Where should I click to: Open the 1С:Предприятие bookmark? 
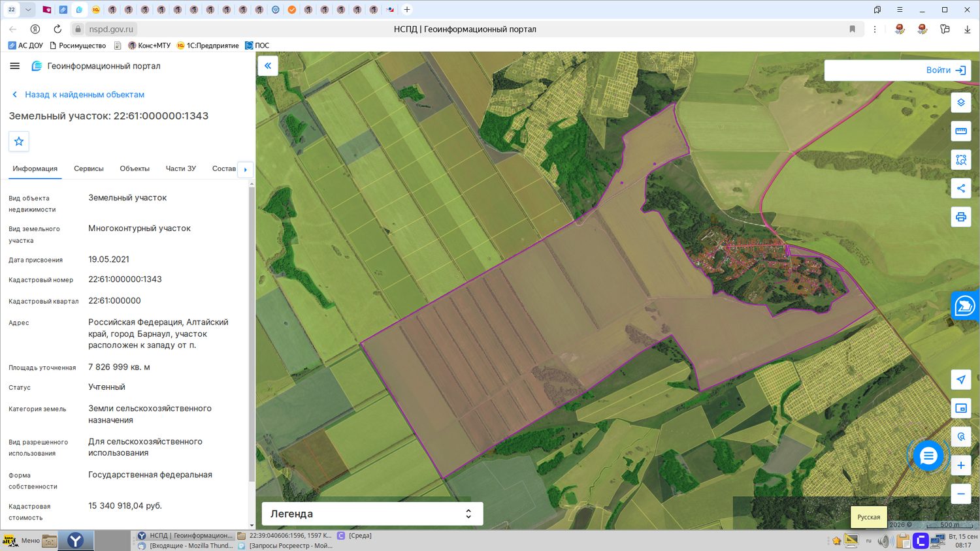tap(208, 46)
